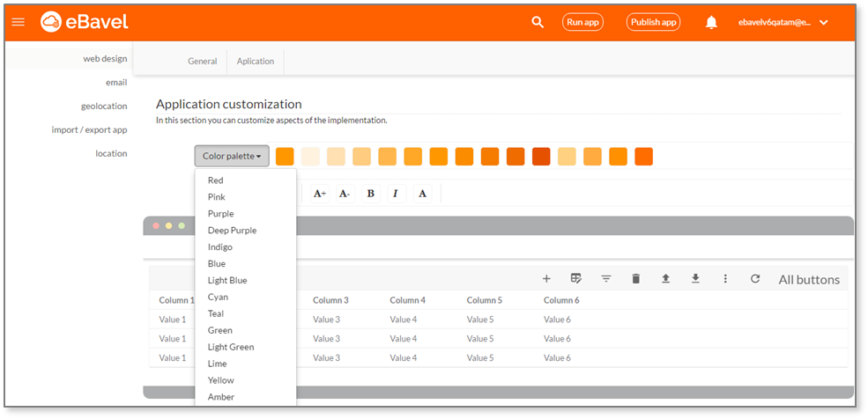Click the trash delete icon

tap(636, 278)
